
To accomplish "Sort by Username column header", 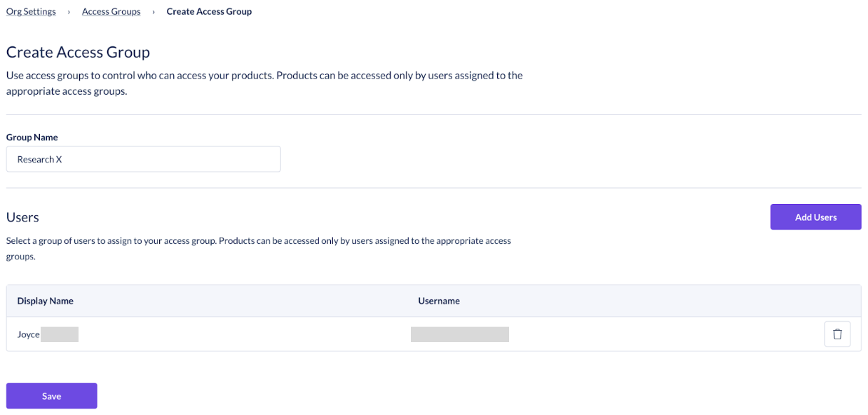I will (439, 301).
